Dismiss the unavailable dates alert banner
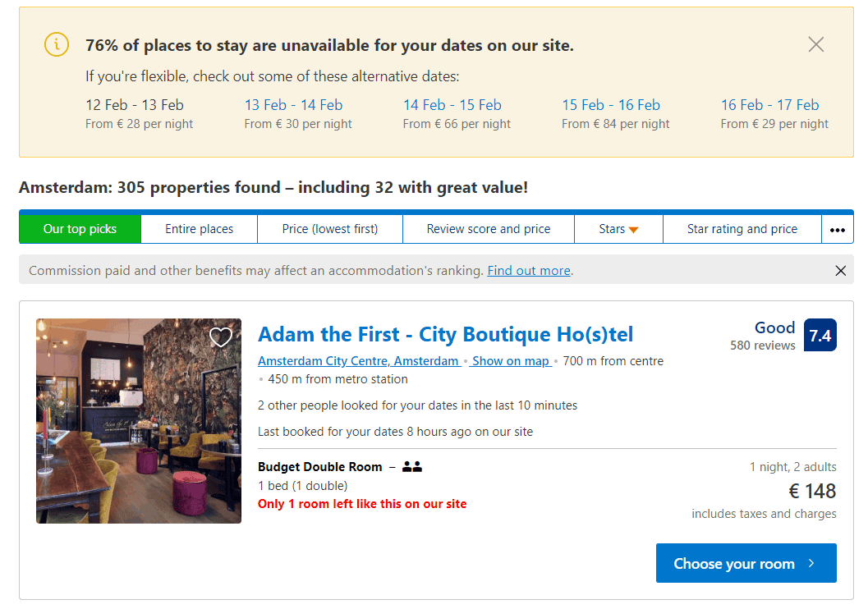The width and height of the screenshot is (868, 609). [x=815, y=44]
